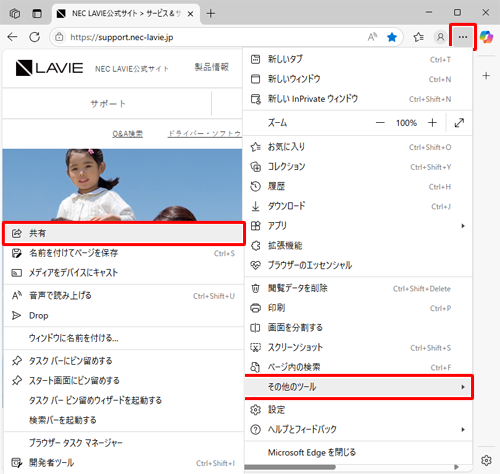Viewport: 500px width, 474px height.
Task: Open the Settings and more ellipsis button
Action: (x=463, y=37)
